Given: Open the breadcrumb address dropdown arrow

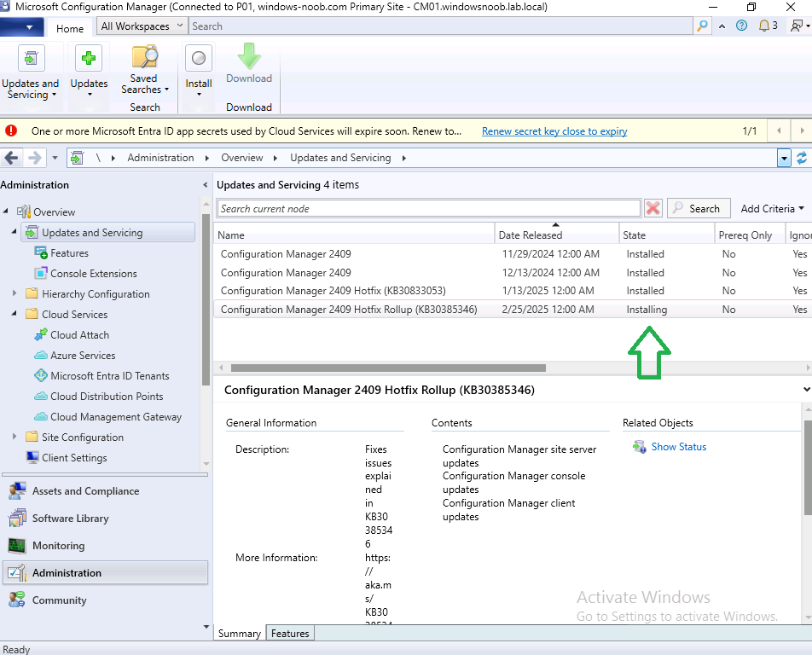Looking at the screenshot, I should coord(784,158).
